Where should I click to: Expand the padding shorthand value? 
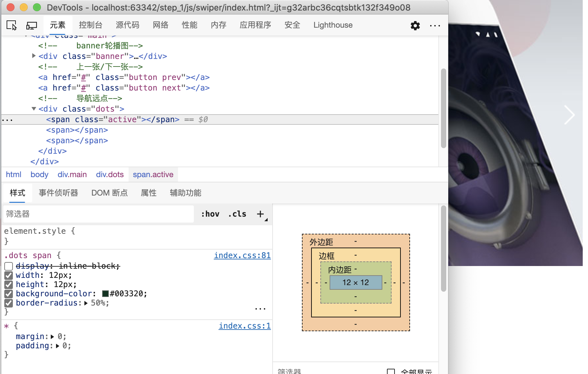pos(57,346)
